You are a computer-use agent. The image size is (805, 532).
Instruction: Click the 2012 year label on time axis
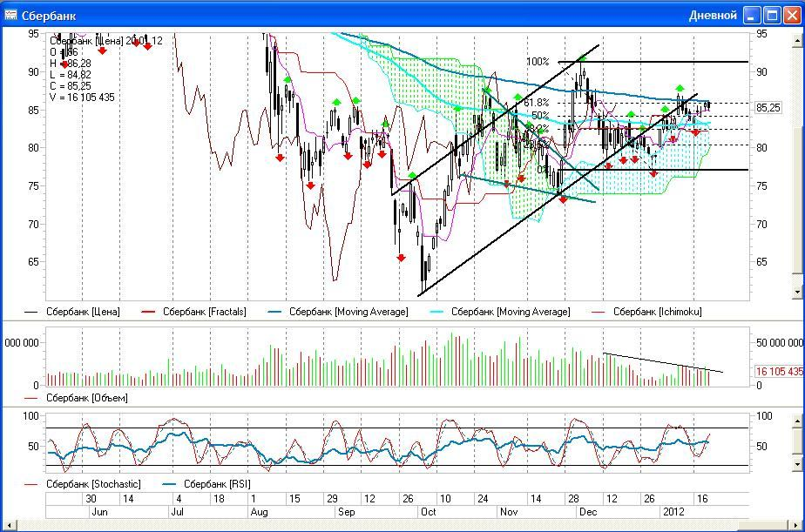pyautogui.click(x=673, y=512)
